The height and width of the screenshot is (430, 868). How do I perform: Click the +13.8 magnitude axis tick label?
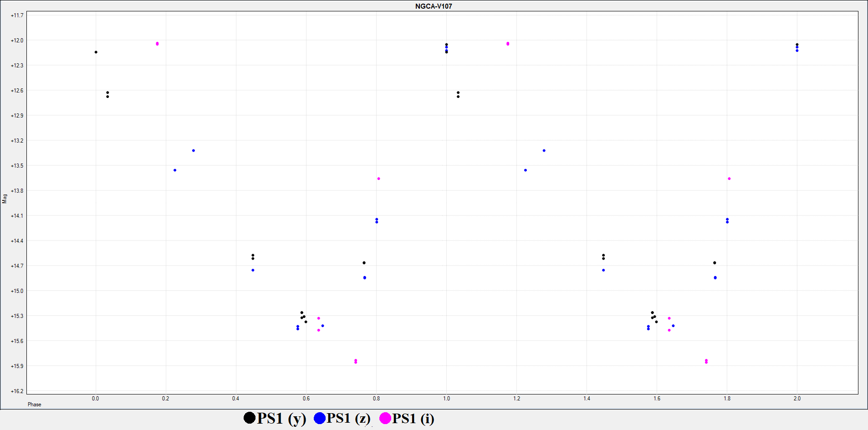(x=17, y=191)
